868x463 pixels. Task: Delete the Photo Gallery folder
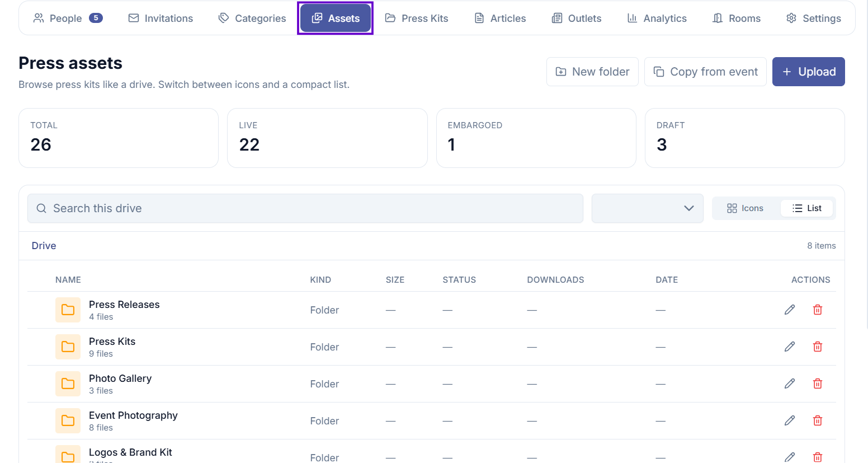coord(818,384)
